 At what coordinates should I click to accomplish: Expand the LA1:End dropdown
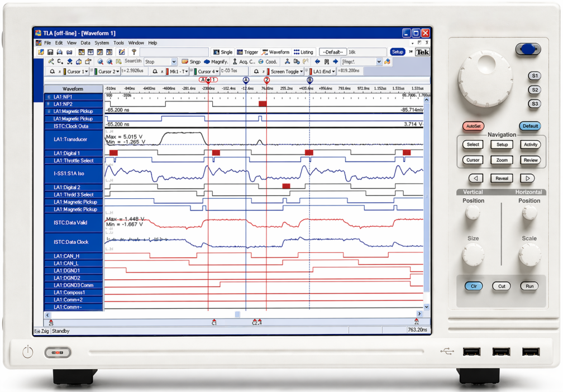333,71
